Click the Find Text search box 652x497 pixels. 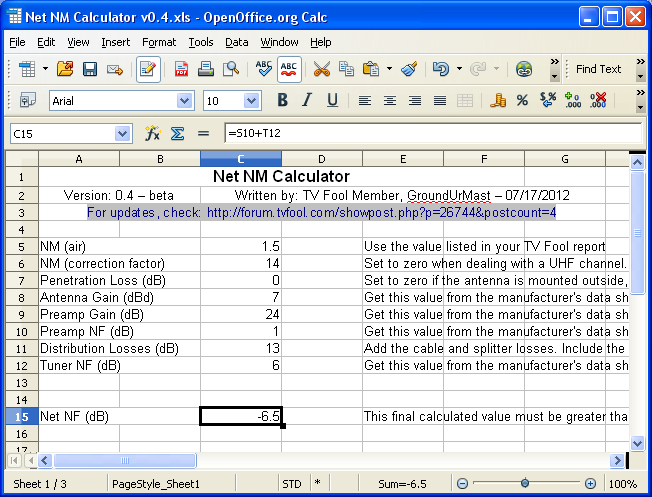point(598,70)
